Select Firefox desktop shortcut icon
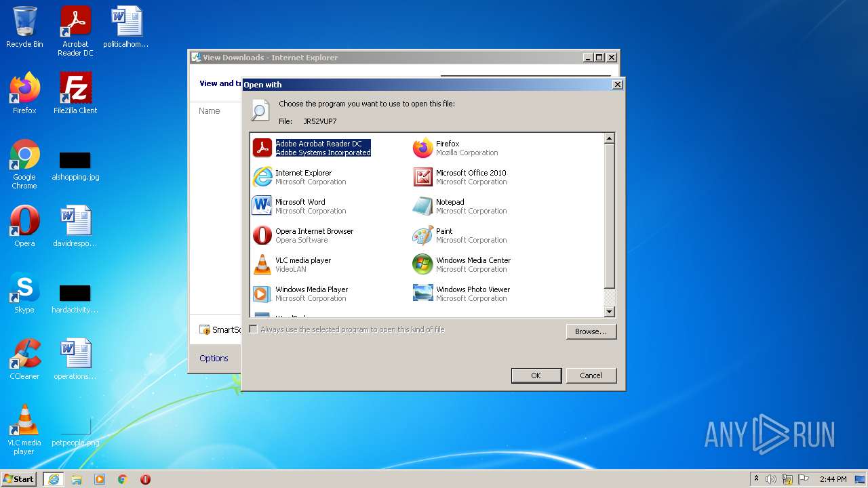 [x=24, y=94]
